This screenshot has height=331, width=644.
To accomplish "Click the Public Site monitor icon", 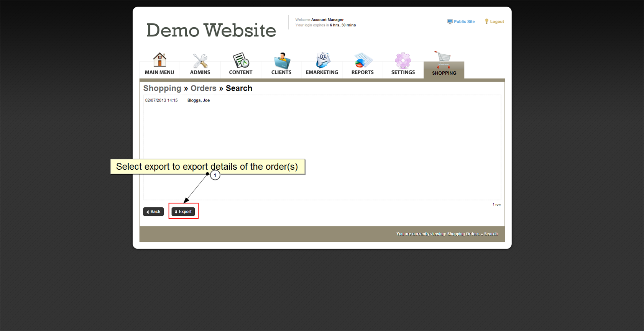I will pos(450,22).
